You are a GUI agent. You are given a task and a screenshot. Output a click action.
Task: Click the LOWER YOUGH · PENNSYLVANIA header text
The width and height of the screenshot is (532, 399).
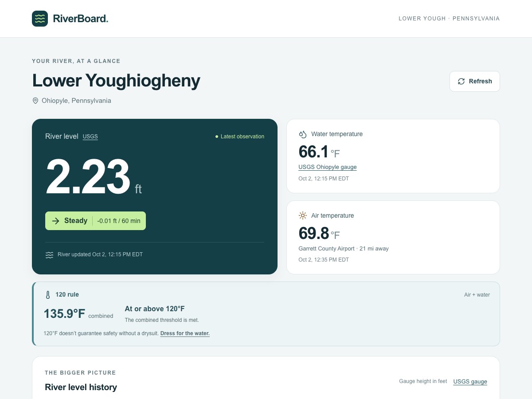tap(449, 19)
